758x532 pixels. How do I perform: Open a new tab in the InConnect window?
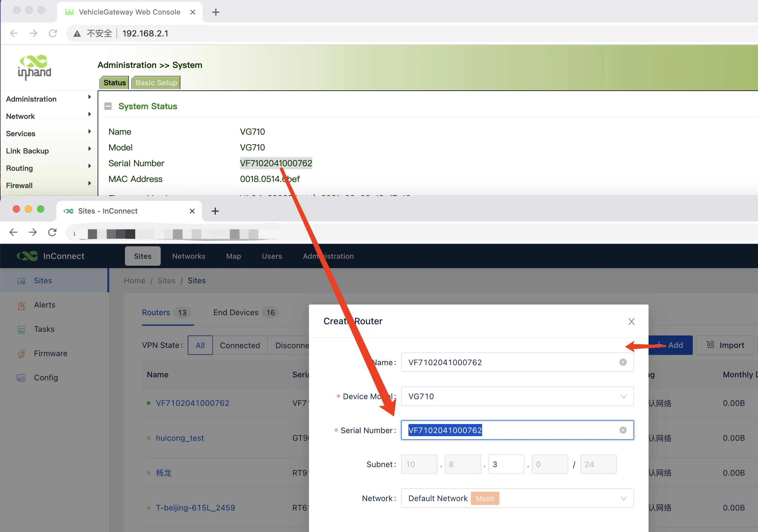click(215, 211)
